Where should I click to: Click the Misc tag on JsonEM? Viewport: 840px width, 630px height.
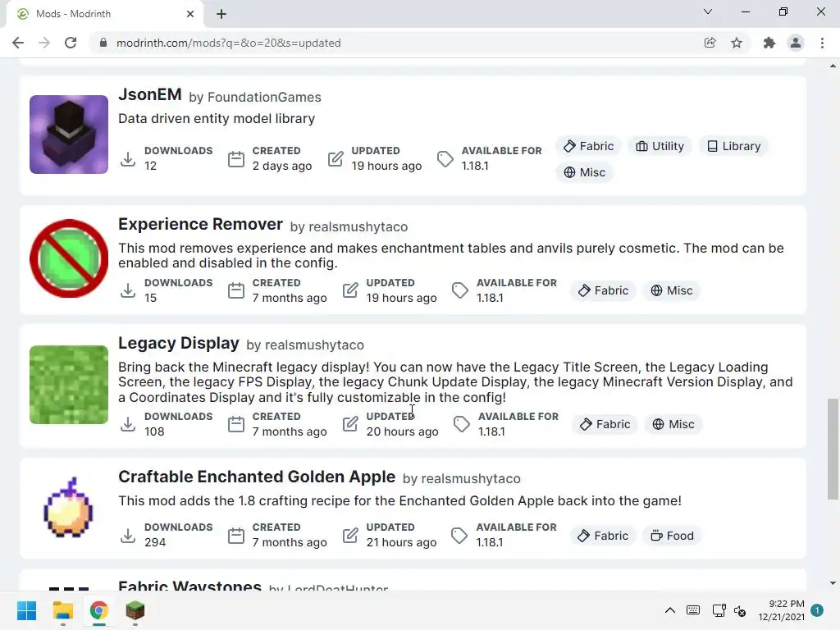pyautogui.click(x=584, y=172)
